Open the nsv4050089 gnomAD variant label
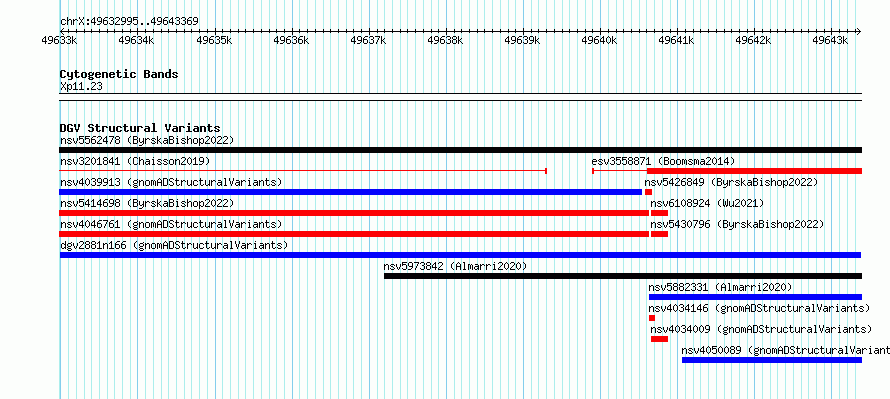Image resolution: width=890 pixels, height=399 pixels. 786,350
